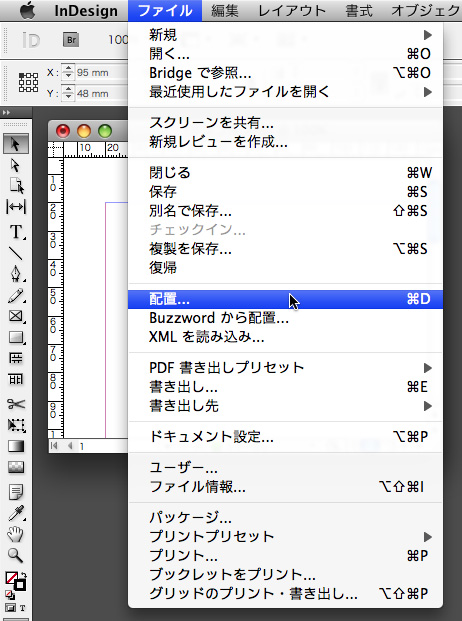Choose ドキュメント設定...
The width and height of the screenshot is (462, 621).
285,436
